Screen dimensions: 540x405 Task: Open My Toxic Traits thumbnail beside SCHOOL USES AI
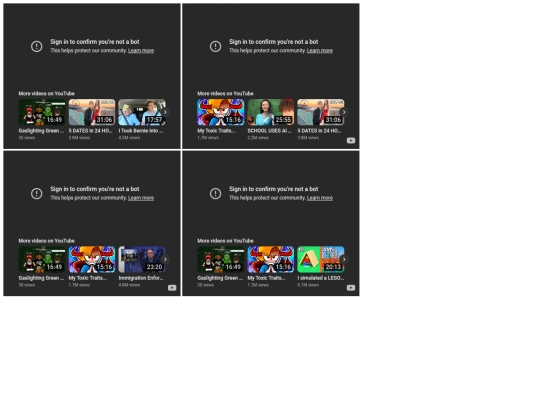tap(221, 112)
